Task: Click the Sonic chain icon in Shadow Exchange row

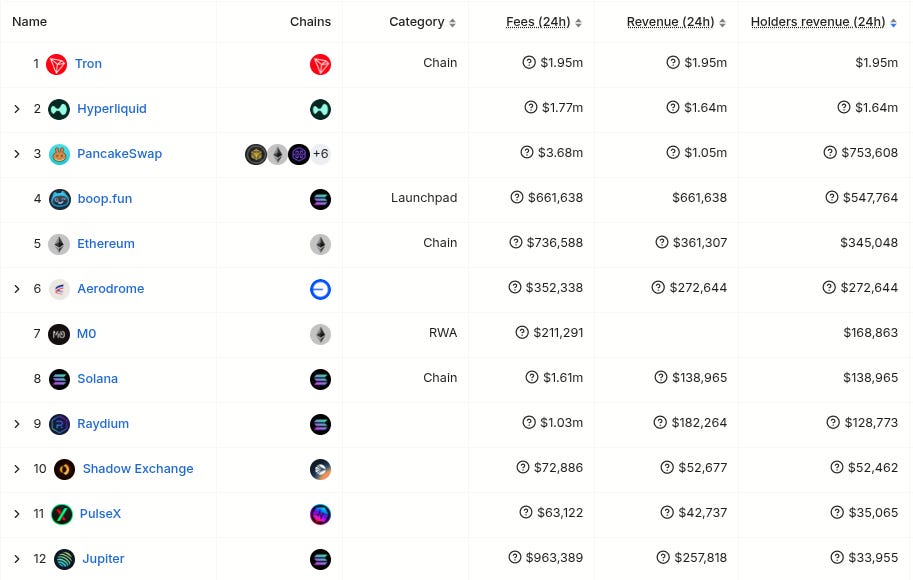Action: point(320,469)
